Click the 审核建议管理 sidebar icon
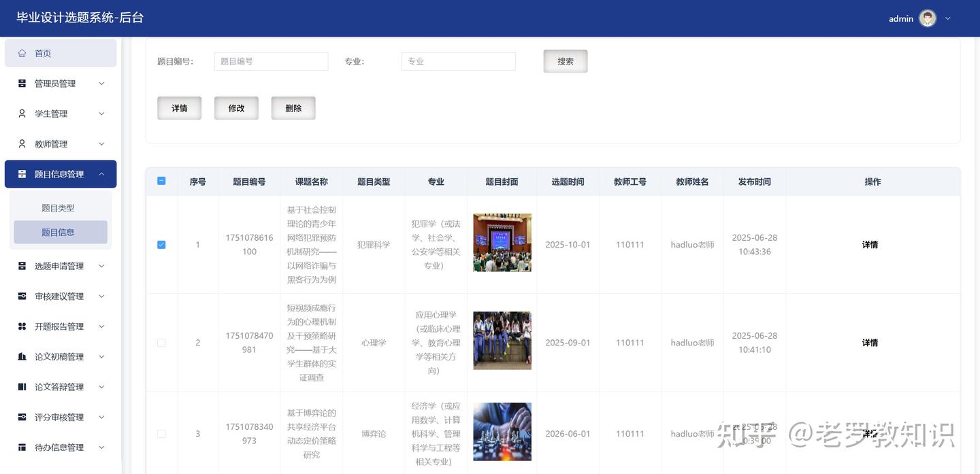The height and width of the screenshot is (474, 980). [x=22, y=297]
